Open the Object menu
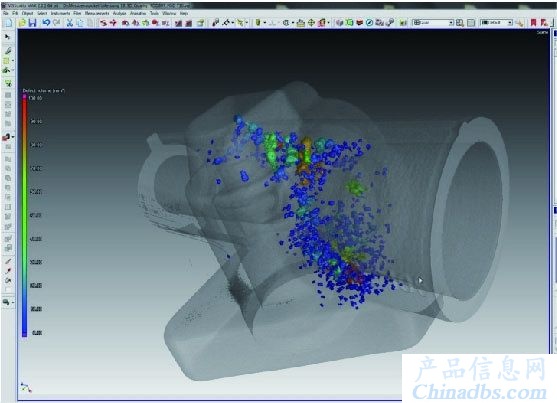Viewport: 557px width, 403px height. coord(27,13)
